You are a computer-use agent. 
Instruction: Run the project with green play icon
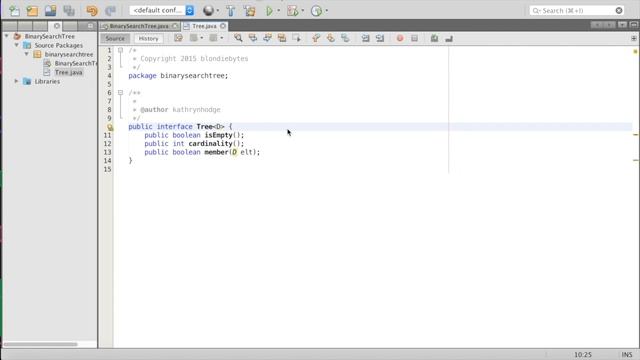click(269, 11)
